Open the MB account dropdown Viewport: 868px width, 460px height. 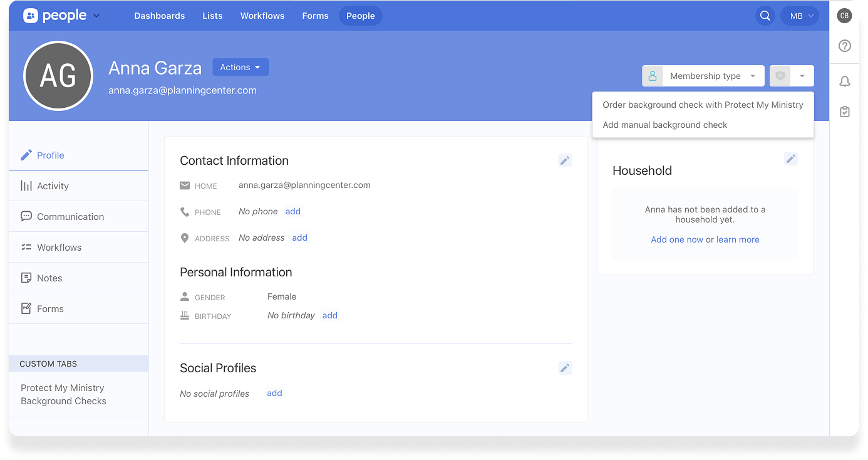click(800, 16)
